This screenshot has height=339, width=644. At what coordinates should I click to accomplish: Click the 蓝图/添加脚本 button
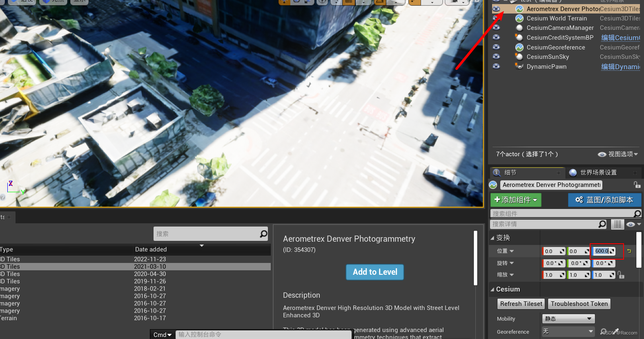[604, 200]
